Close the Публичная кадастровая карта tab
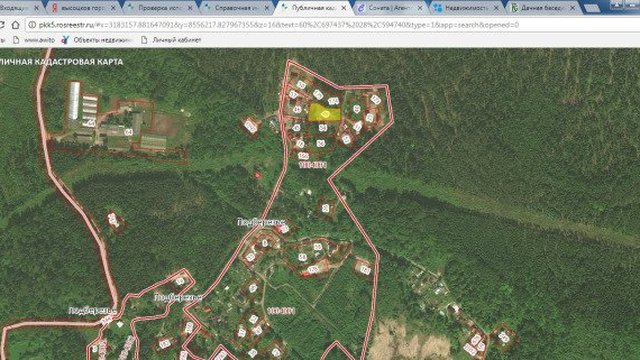 point(343,8)
